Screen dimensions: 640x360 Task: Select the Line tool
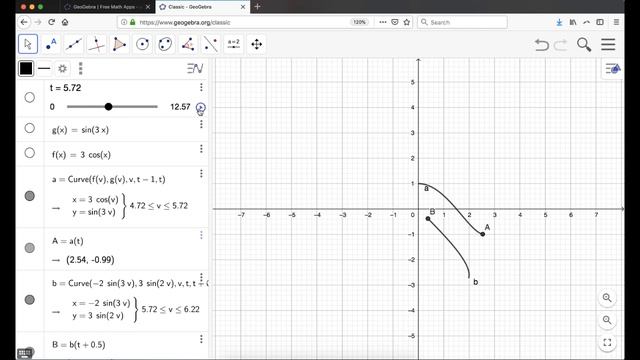coord(74,44)
